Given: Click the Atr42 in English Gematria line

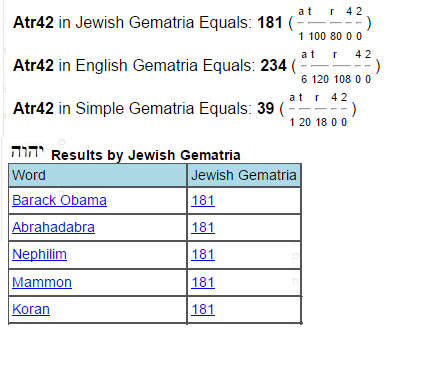Looking at the screenshot, I should 196,65.
